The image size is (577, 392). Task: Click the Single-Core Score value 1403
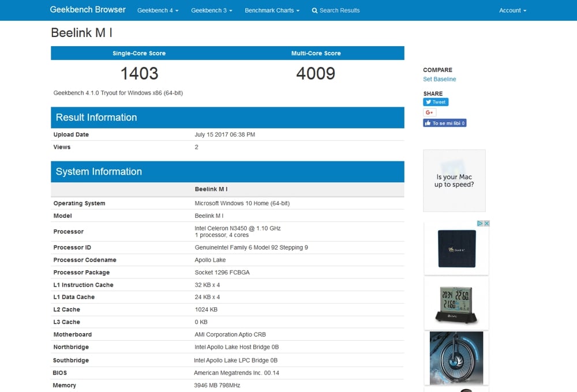coord(139,74)
